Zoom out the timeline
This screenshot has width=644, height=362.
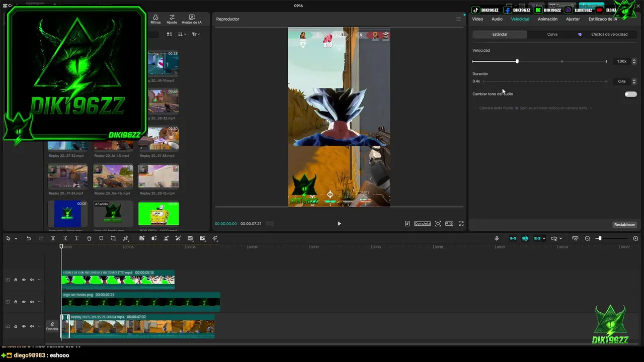(x=587, y=238)
